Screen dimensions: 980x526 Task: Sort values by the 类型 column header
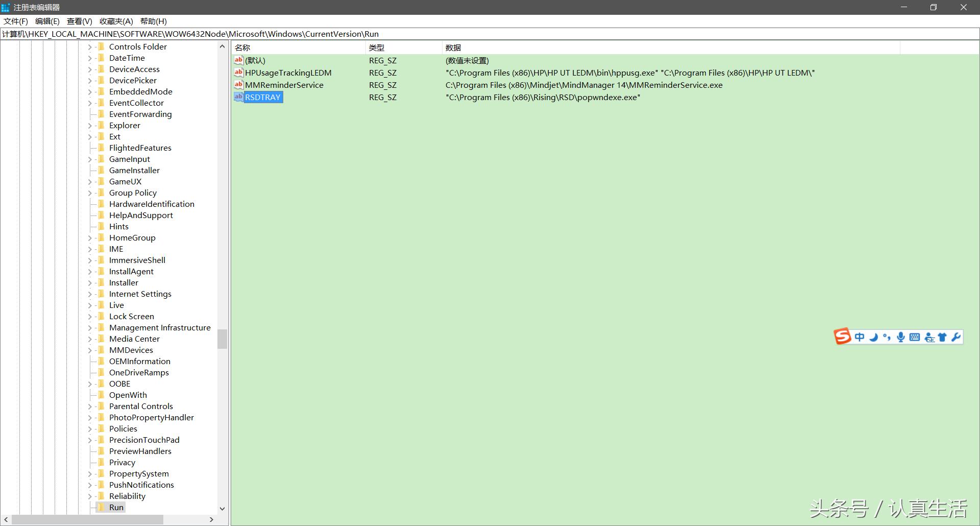[x=404, y=47]
